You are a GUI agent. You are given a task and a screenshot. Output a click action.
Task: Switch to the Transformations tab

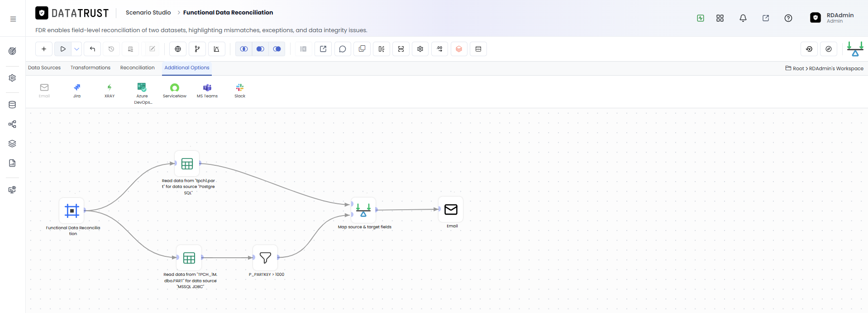click(91, 67)
